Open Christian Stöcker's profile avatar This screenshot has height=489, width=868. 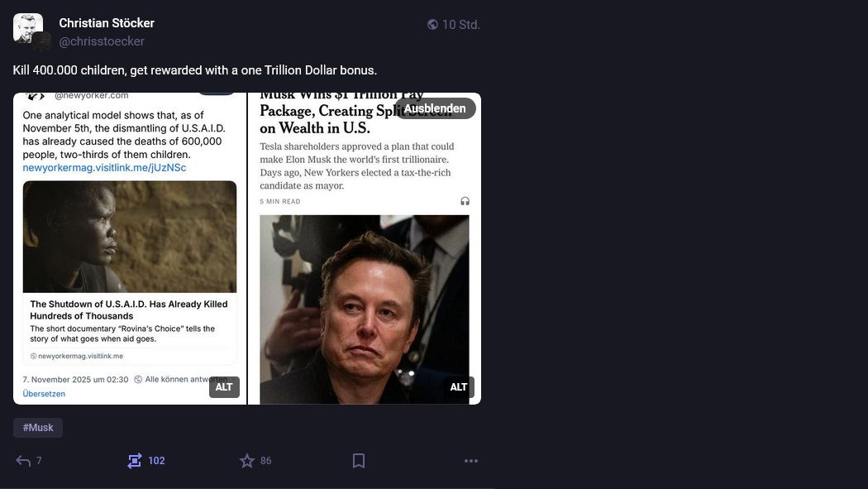pos(27,27)
